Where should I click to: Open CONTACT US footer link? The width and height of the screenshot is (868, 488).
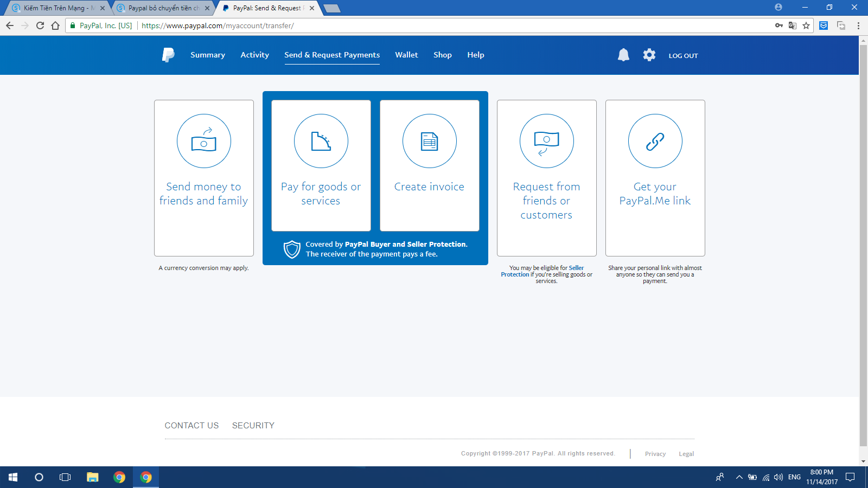192,426
